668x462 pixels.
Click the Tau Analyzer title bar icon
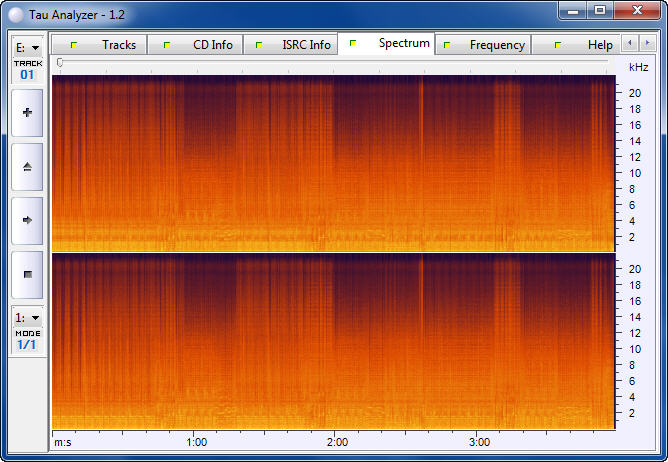click(16, 11)
